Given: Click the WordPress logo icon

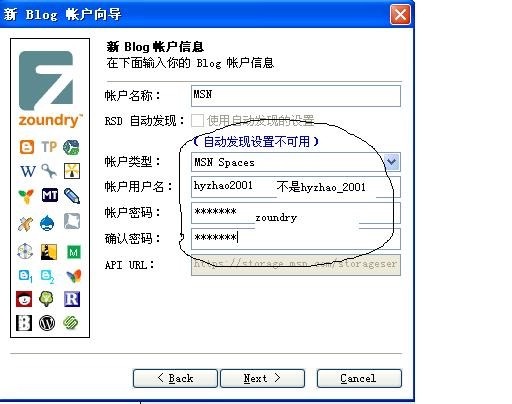Looking at the screenshot, I should [47, 323].
